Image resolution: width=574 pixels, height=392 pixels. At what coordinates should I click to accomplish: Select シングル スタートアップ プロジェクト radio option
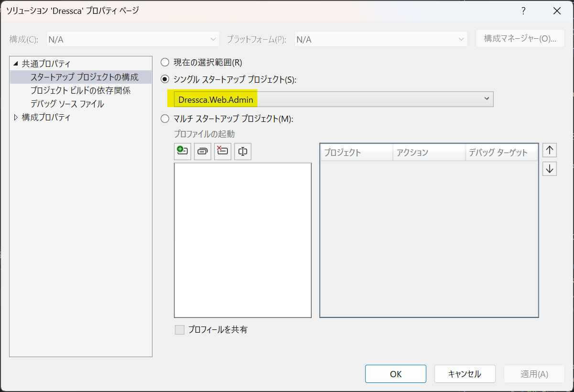pos(165,79)
